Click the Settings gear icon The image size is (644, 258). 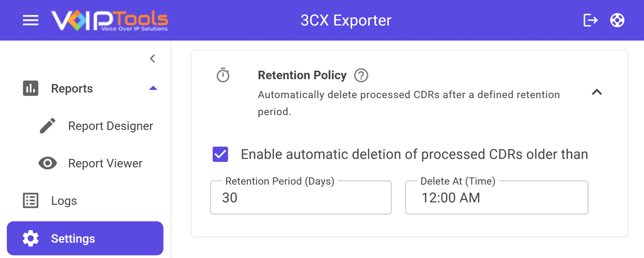click(x=31, y=238)
